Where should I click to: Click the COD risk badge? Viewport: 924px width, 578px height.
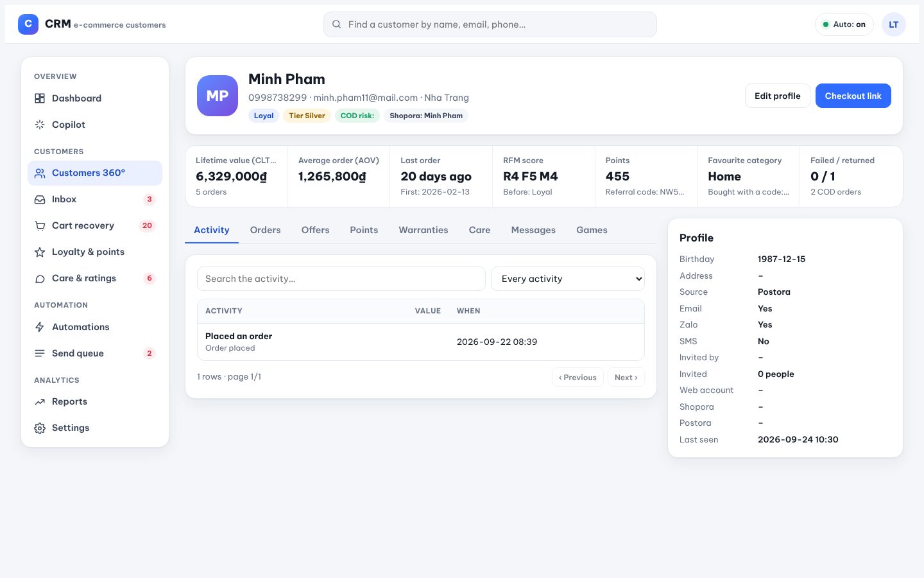coord(357,116)
